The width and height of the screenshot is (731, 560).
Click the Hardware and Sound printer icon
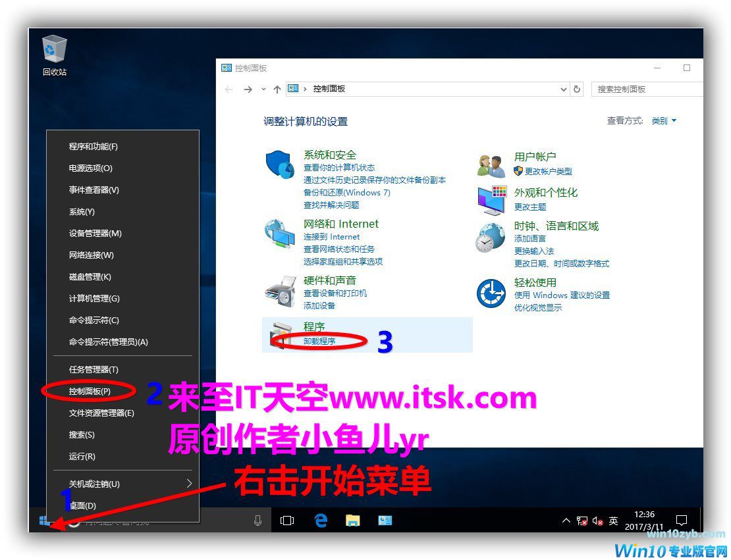[x=281, y=291]
